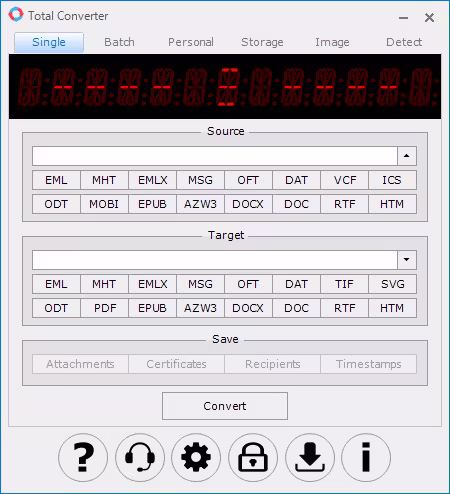This screenshot has width=450, height=494.
Task: Switch to the Single tab
Action: (49, 42)
